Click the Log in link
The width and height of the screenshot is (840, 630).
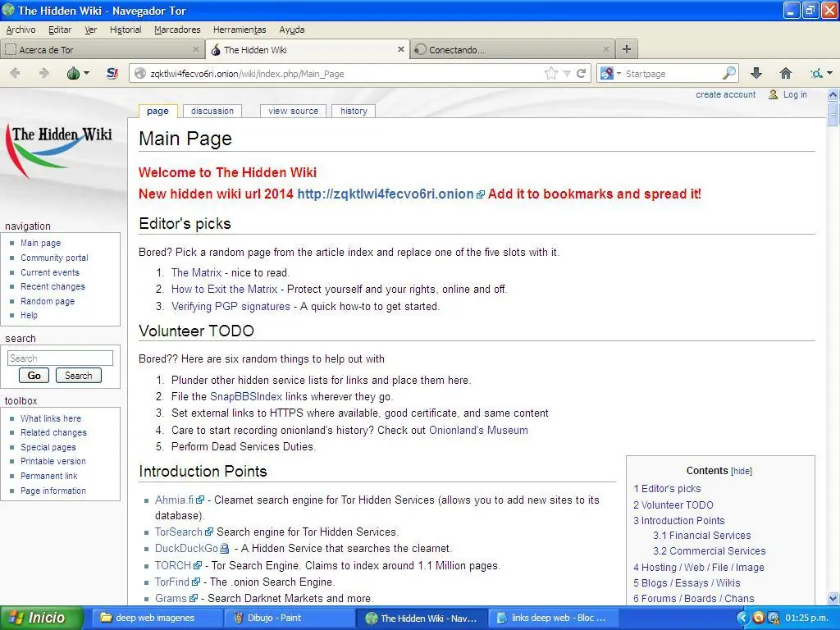(794, 94)
